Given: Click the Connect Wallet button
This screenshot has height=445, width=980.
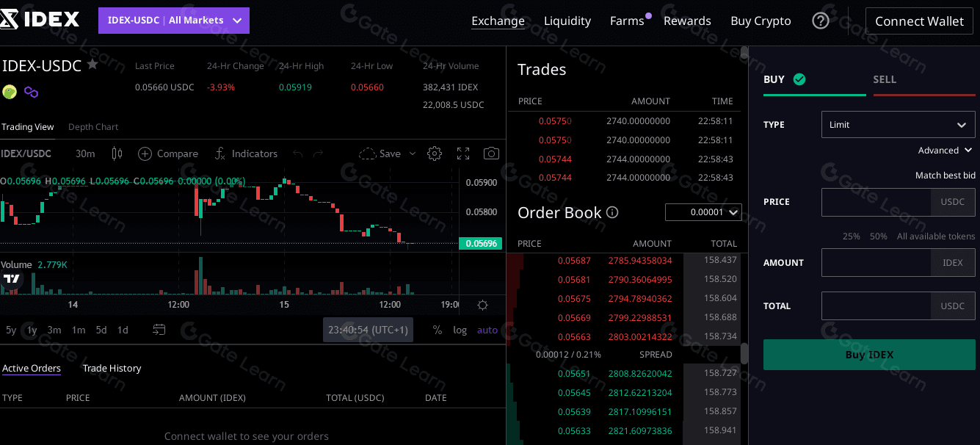Looking at the screenshot, I should (918, 21).
